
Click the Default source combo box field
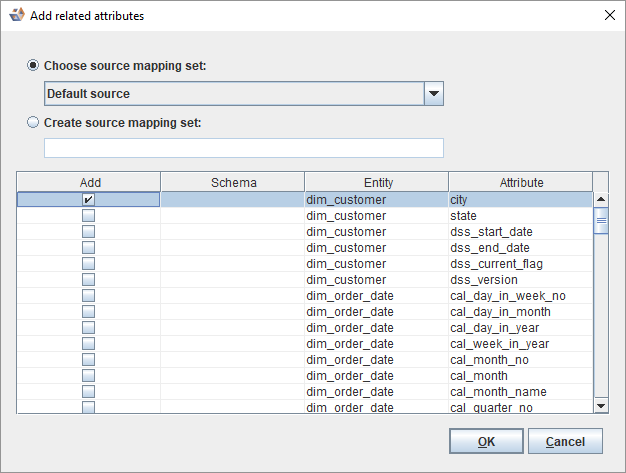(x=234, y=94)
